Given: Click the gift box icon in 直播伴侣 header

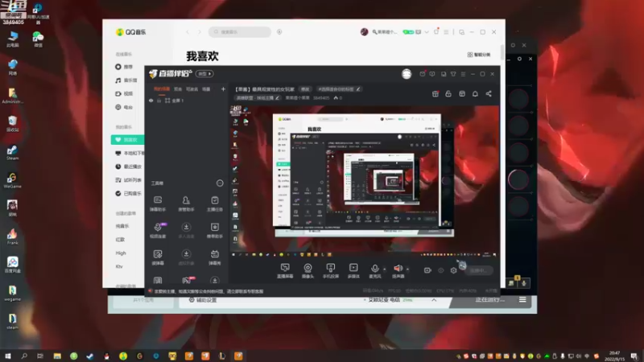Looking at the screenshot, I should pyautogui.click(x=436, y=94).
